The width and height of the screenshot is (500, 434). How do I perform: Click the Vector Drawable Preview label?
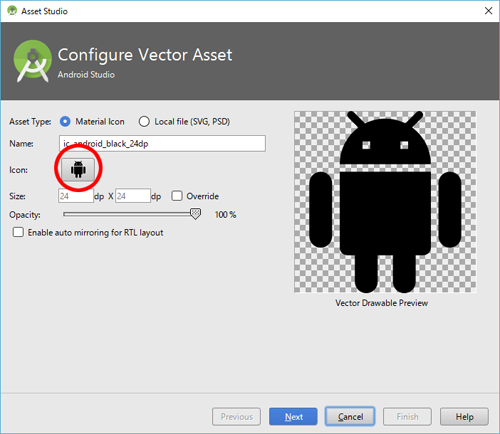point(382,303)
